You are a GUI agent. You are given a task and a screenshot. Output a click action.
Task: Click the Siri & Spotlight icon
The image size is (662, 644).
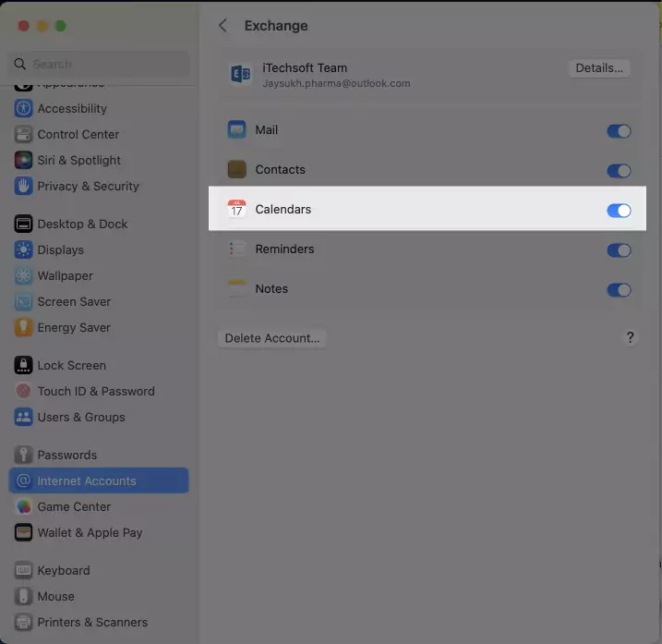pos(23,160)
